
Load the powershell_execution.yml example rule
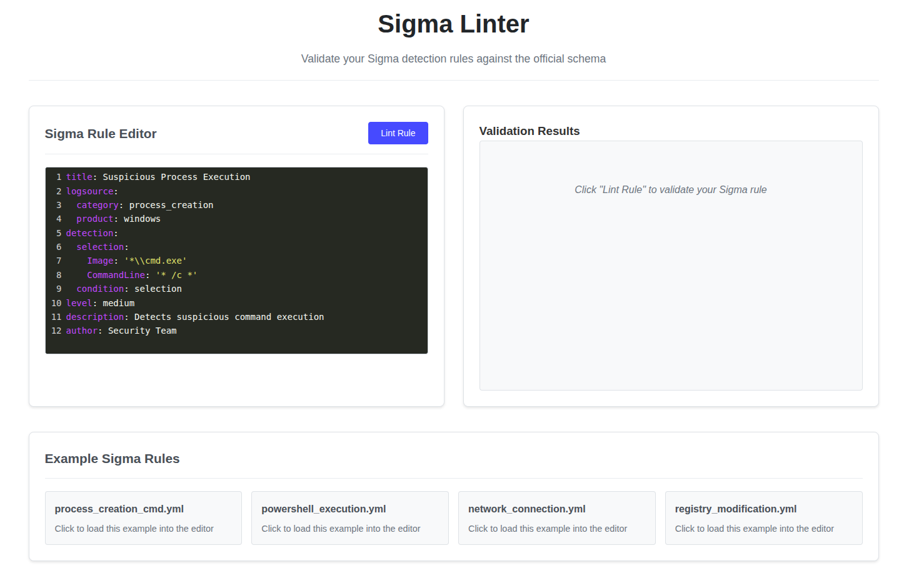click(349, 517)
